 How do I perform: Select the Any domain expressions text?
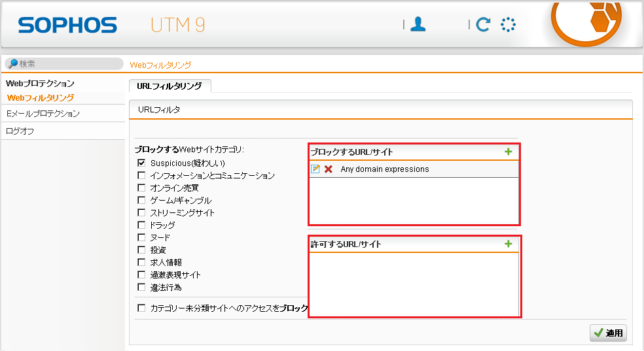(385, 169)
